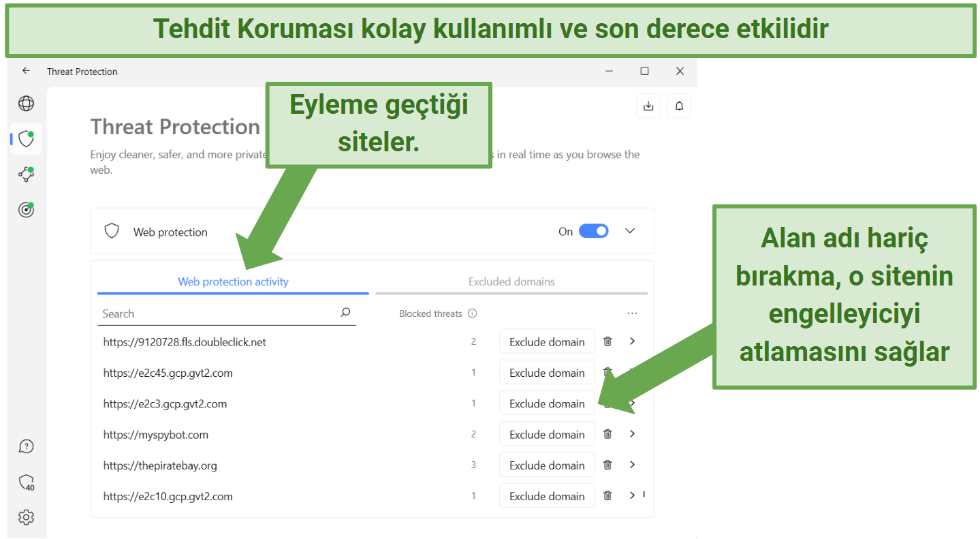Viewport: 980px width, 539px height.
Task: Click the back arrow next to Threat Protection
Action: [26, 71]
